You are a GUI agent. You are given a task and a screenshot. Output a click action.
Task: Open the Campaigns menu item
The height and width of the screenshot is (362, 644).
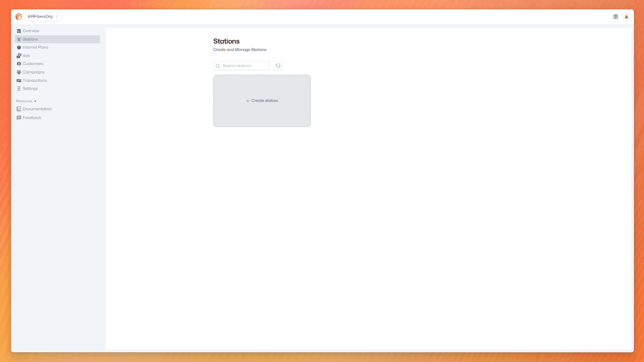(x=34, y=72)
